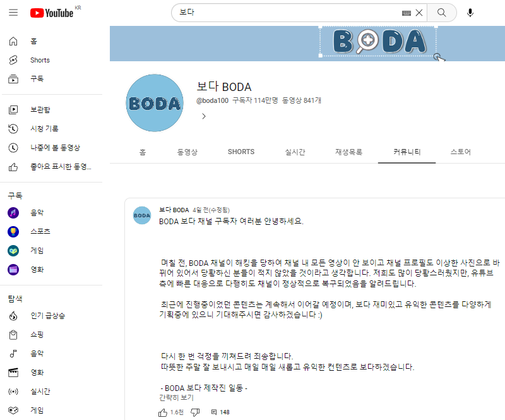Image resolution: width=505 pixels, height=420 pixels.
Task: Switch to 동영상 tab
Action: pos(187,152)
